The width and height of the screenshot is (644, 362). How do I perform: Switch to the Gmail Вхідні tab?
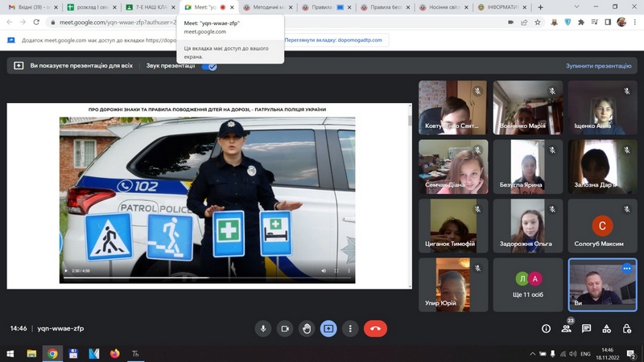coord(33,7)
